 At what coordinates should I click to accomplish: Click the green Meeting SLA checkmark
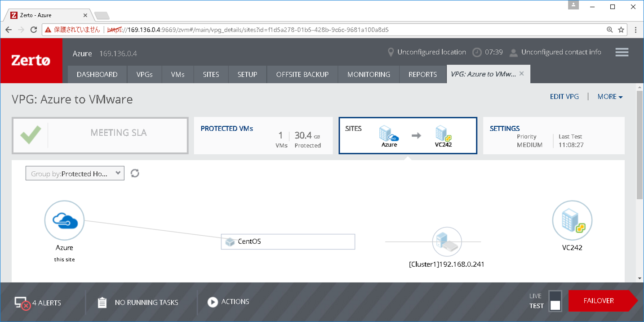click(31, 135)
